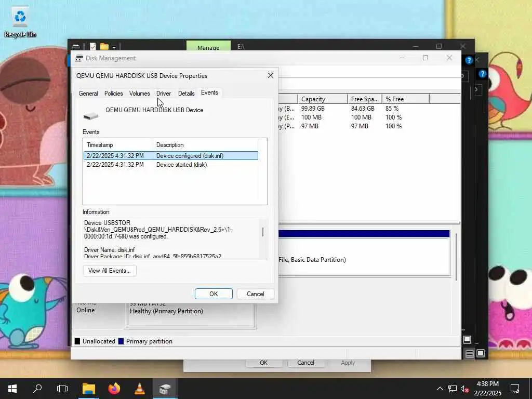The image size is (532, 399).
Task: Switch Explorer to large icons view
Action: click(x=481, y=353)
